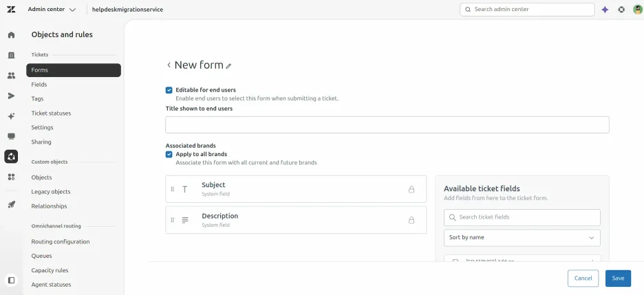Screen dimensions: 644x295
Task: Open the help lifebuoy icon in header
Action: click(621, 10)
